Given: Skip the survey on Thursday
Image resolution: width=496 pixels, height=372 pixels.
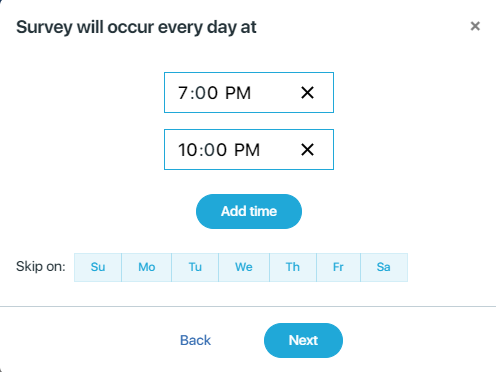Looking at the screenshot, I should (x=293, y=267).
